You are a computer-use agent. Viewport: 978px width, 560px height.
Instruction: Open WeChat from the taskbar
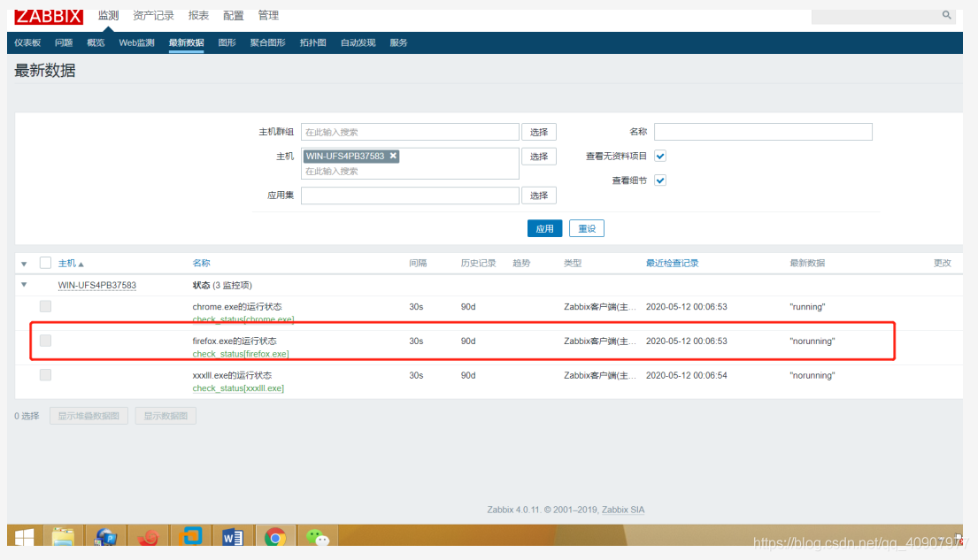[x=317, y=538]
